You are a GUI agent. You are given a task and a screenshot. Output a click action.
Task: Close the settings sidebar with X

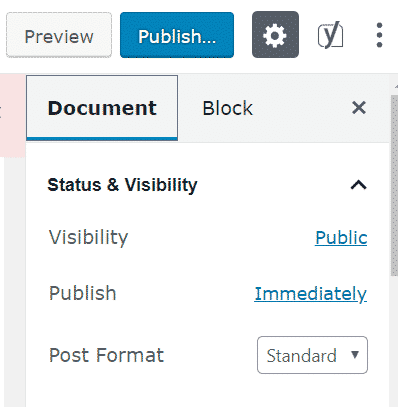pos(359,108)
